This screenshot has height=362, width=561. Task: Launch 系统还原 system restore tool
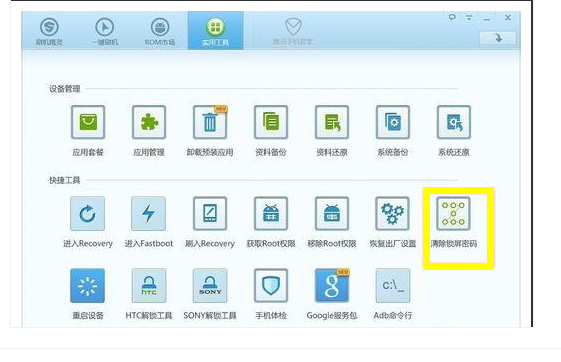[454, 122]
